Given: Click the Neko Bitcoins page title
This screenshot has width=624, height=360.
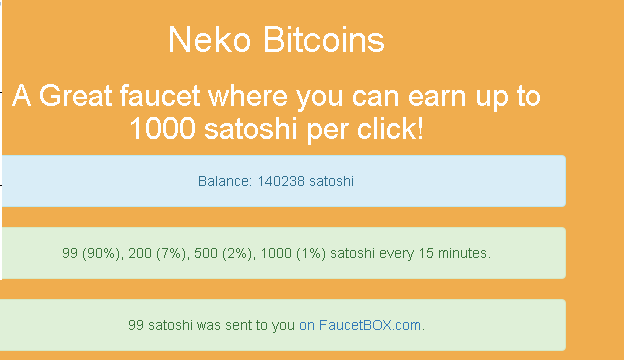Looking at the screenshot, I should (x=276, y=39).
